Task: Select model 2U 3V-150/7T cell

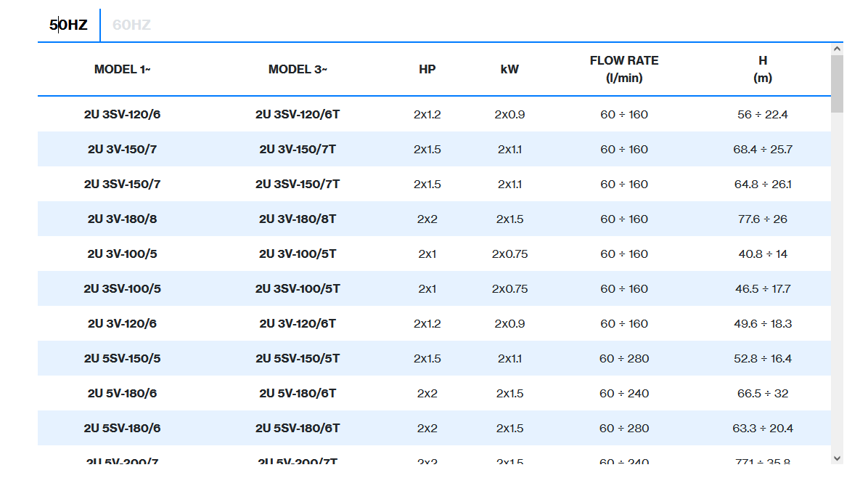Action: coord(298,150)
